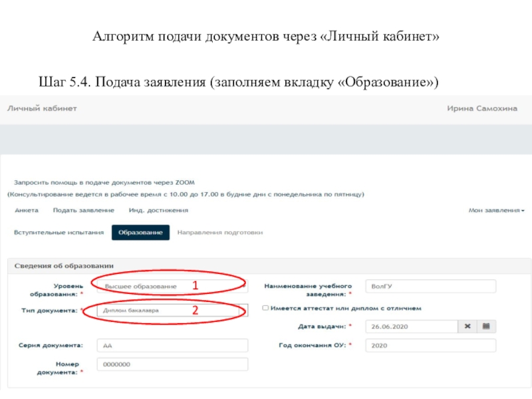Focus the institution name field with ВолГУ

pyautogui.click(x=430, y=287)
